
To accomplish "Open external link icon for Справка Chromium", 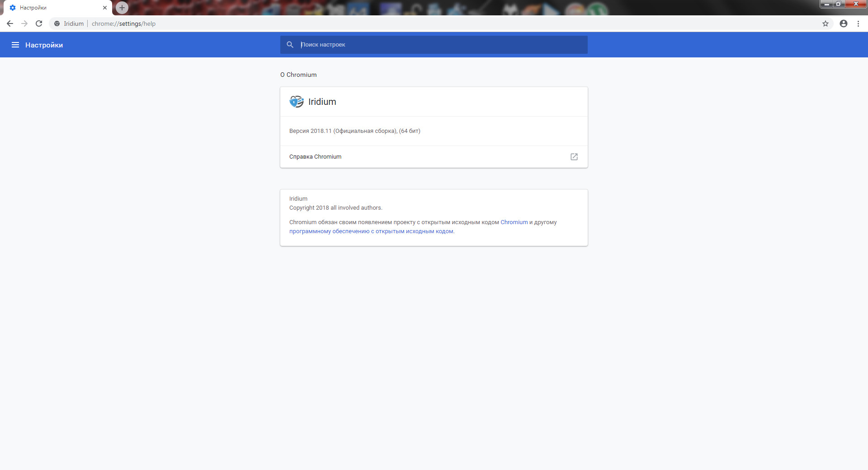I will [574, 157].
